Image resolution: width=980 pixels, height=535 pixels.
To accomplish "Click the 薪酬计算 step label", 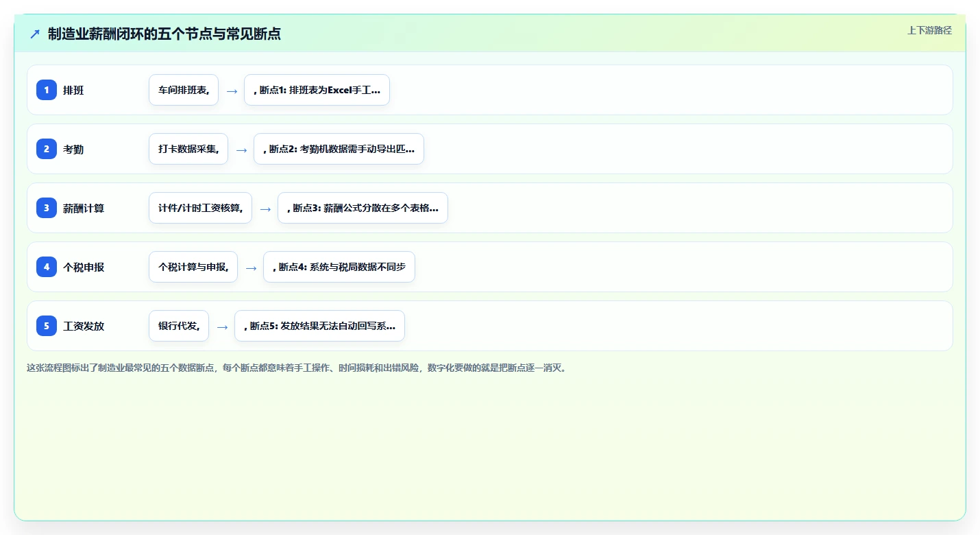I will (84, 208).
